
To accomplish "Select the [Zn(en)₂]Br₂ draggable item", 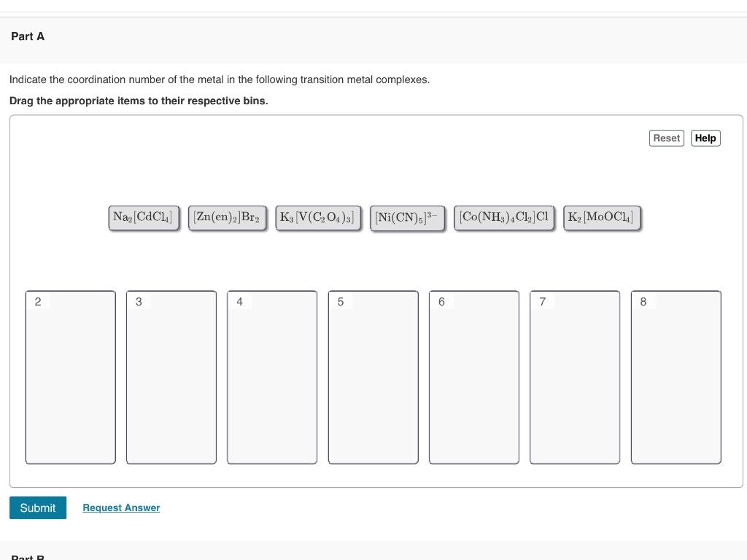I will coord(227,217).
